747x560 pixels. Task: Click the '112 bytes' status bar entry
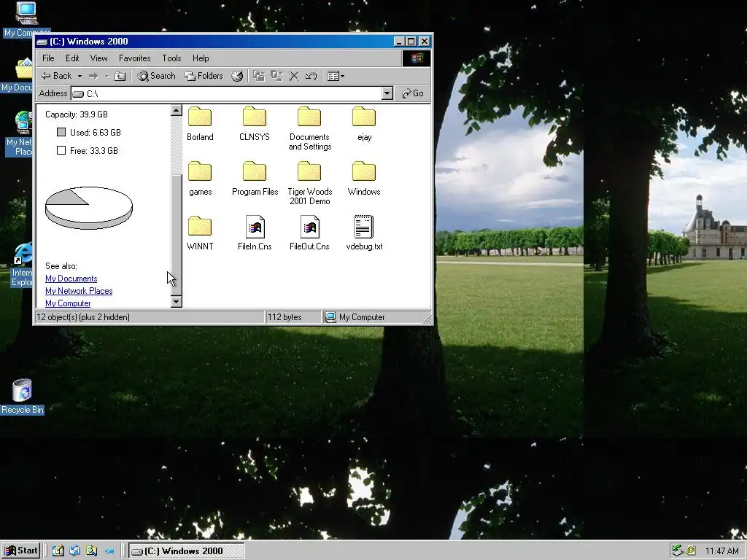click(285, 317)
